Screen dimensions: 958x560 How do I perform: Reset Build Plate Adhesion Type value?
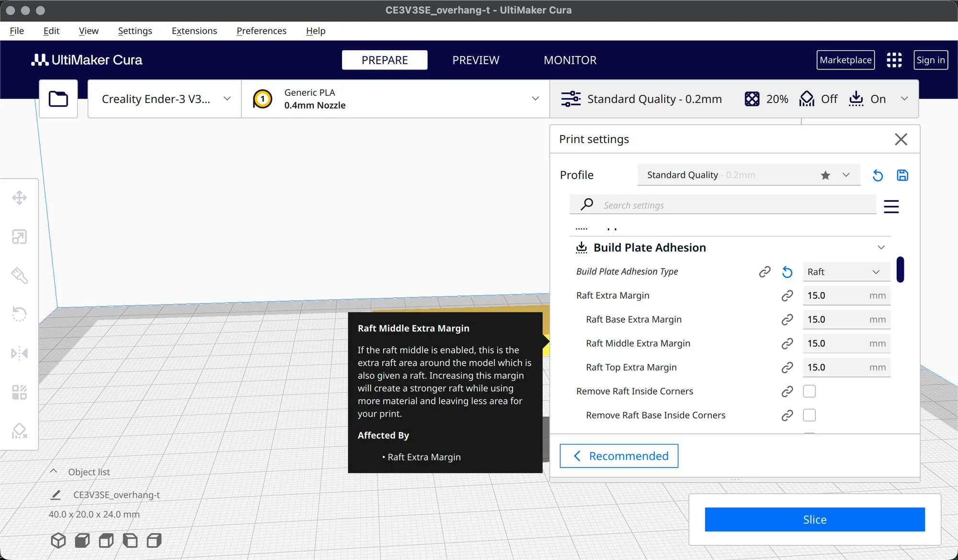pos(787,272)
